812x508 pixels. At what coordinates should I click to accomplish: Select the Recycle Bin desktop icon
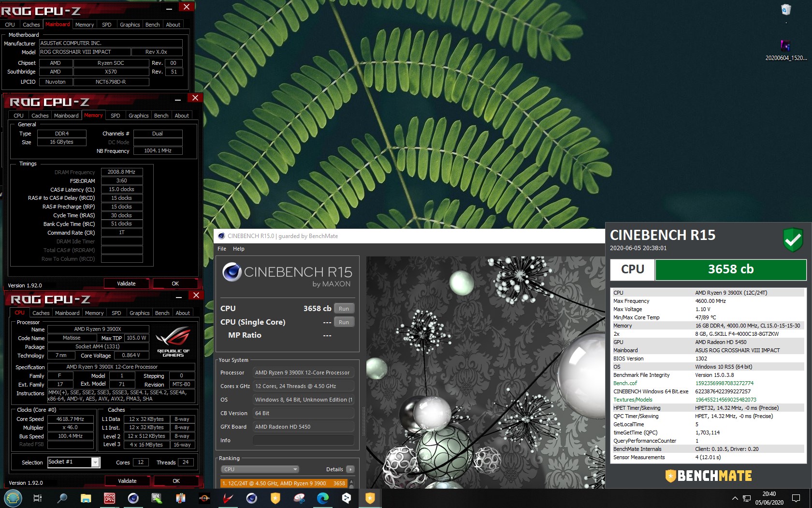click(786, 10)
